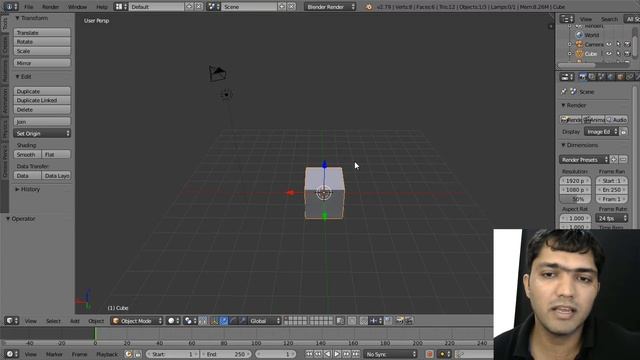Click the Duplicate Linked button

tap(42, 100)
